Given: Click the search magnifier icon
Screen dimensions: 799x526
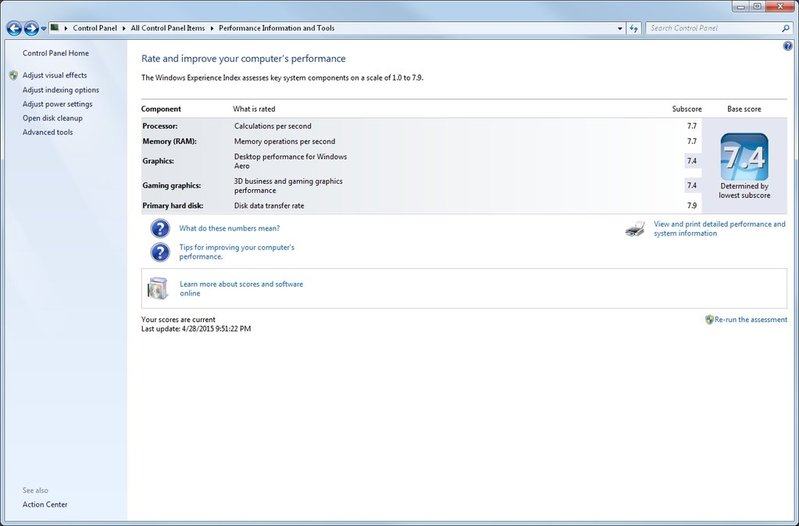Looking at the screenshot, I should 785,29.
